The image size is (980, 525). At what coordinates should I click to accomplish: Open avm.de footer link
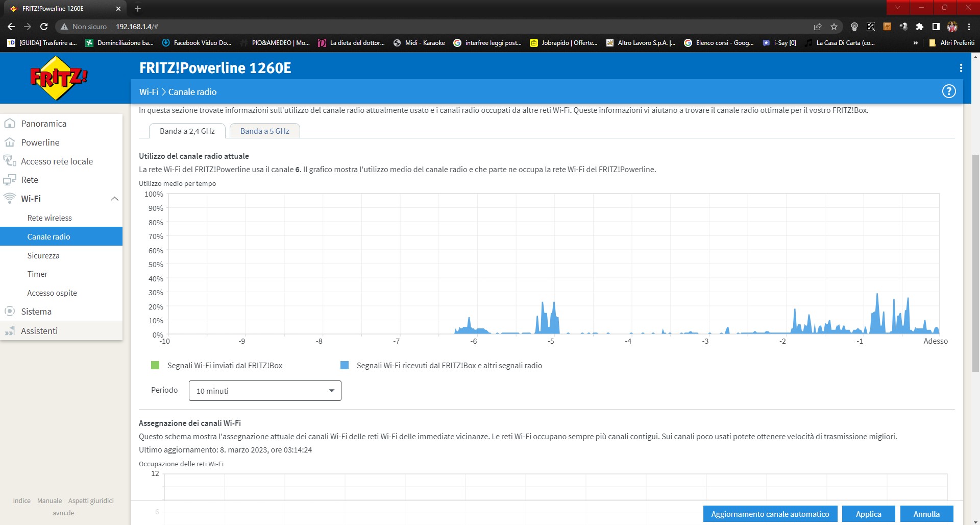pyautogui.click(x=63, y=513)
